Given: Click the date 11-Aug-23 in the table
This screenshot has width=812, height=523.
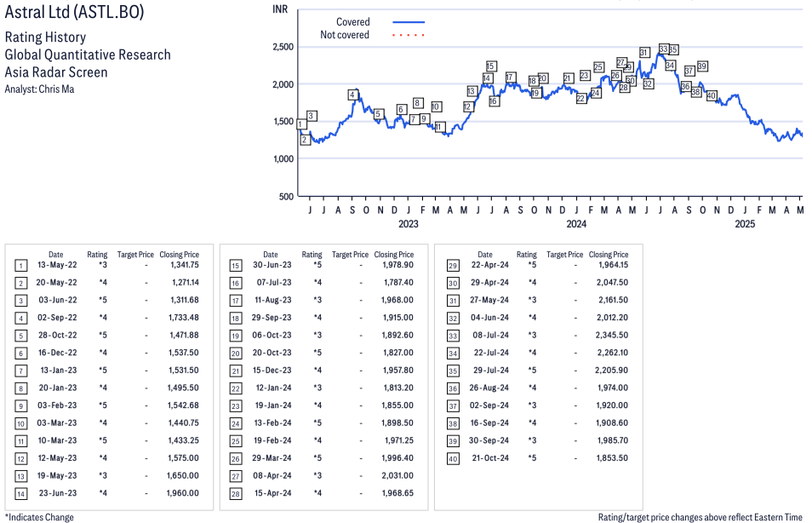Looking at the screenshot, I should click(x=273, y=300).
